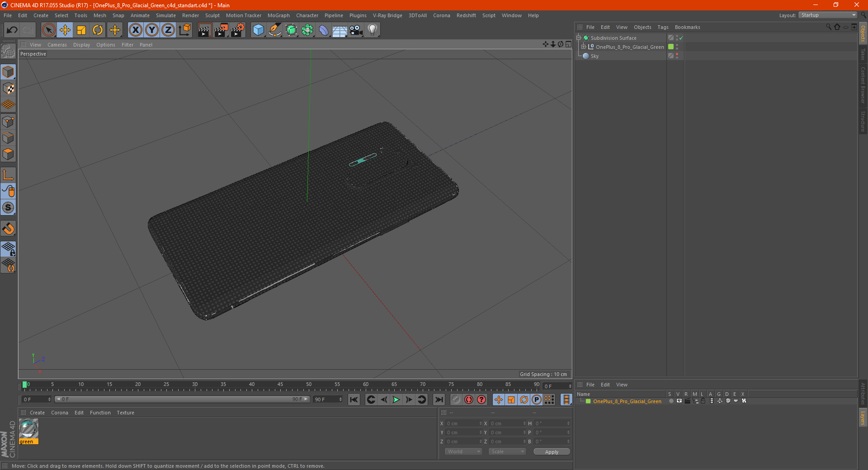Activate the Scale tool
The image size is (868, 470).
(81, 30)
